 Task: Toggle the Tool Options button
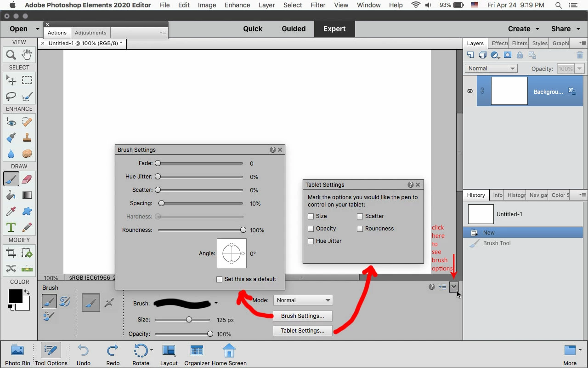pyautogui.click(x=51, y=354)
